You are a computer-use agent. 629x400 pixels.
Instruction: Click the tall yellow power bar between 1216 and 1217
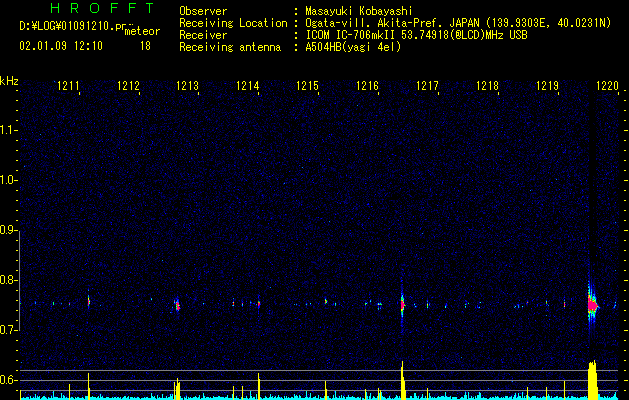tap(403, 380)
